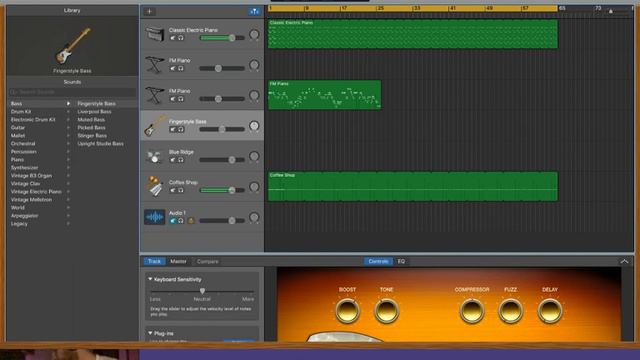Click the Search Sounds field
The height and width of the screenshot is (360, 640).
coord(72,92)
